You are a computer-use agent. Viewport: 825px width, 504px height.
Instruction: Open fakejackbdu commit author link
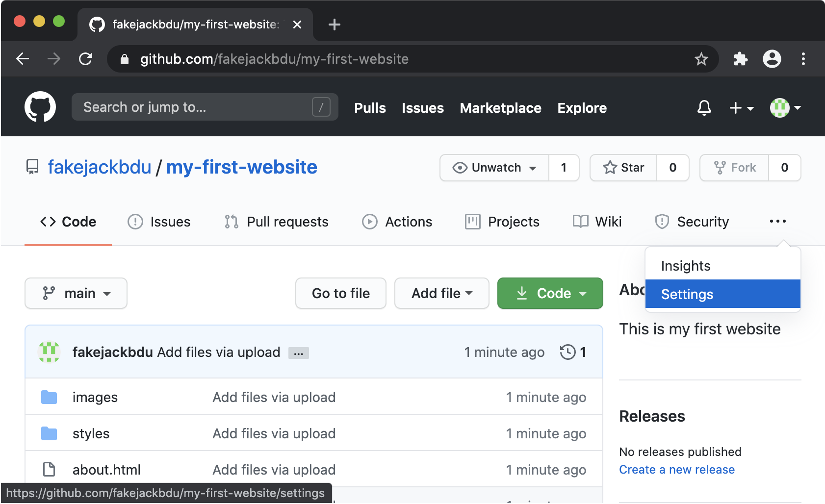point(113,352)
